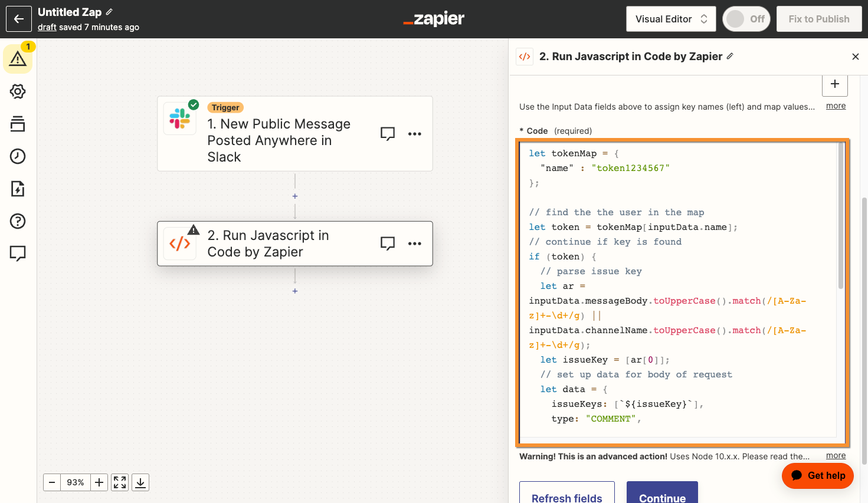Screen dimensions: 868x503
Task: Click the side panel's outer scrollbar
Action: [x=864, y=331]
